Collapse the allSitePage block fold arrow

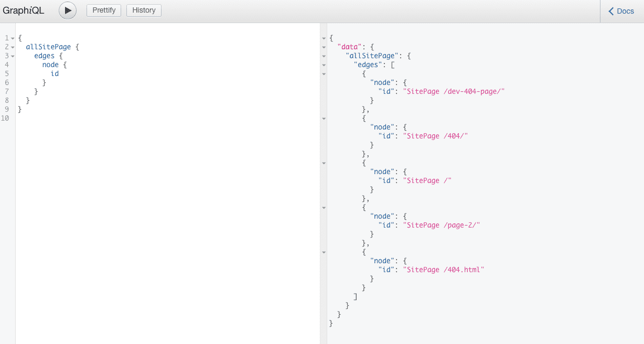tap(12, 47)
